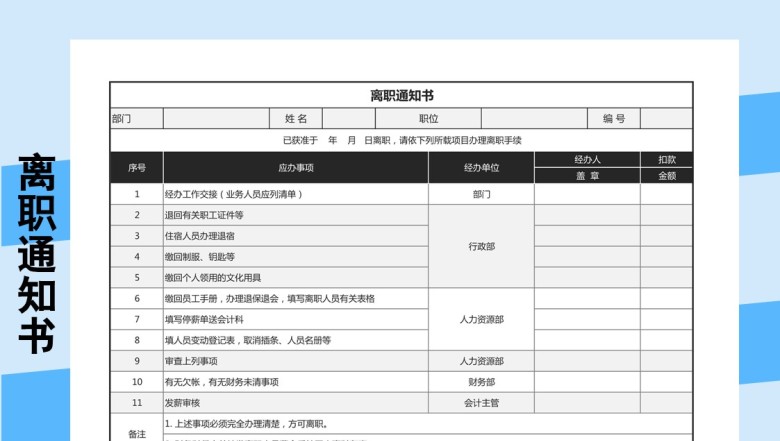Click the 部门 label in the top info row
780x441 pixels.
coord(121,118)
